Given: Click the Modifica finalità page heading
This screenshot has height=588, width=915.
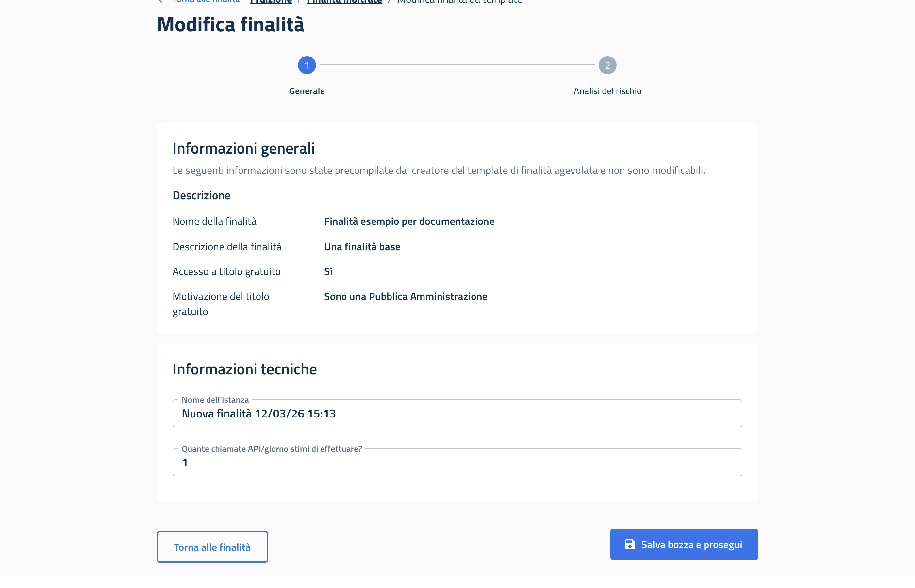Looking at the screenshot, I should 230,24.
